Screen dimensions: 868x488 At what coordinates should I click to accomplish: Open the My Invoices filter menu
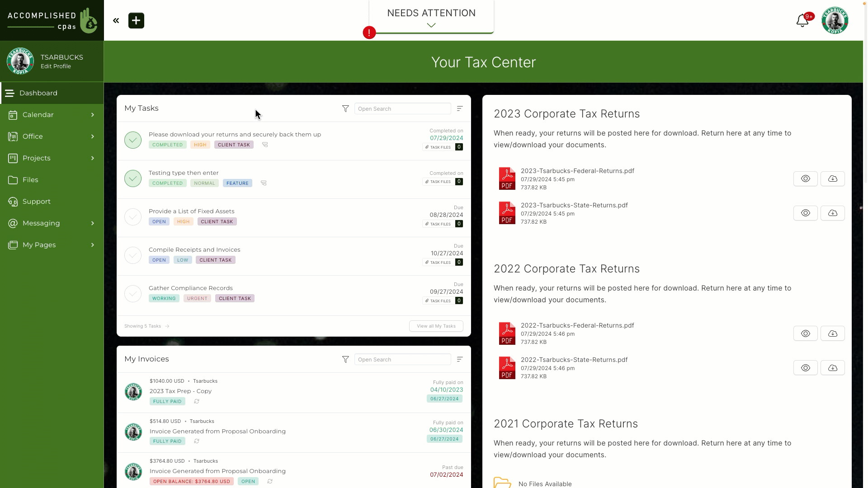345,359
